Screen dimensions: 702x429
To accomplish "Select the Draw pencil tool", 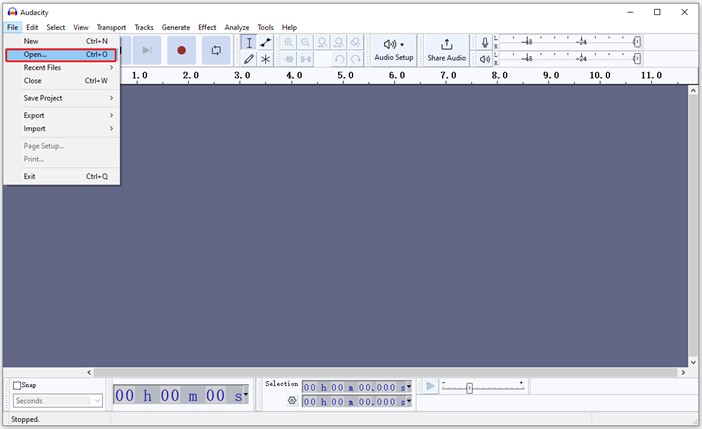I will (x=249, y=59).
